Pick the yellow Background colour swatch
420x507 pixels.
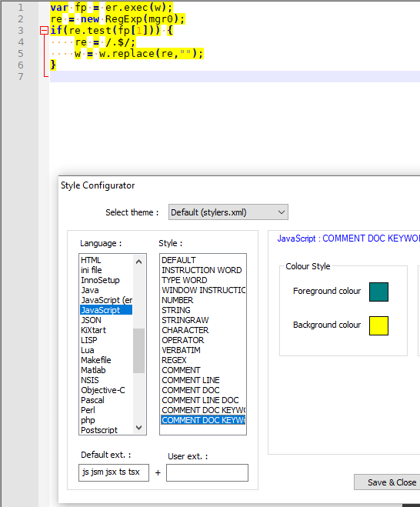point(378,325)
